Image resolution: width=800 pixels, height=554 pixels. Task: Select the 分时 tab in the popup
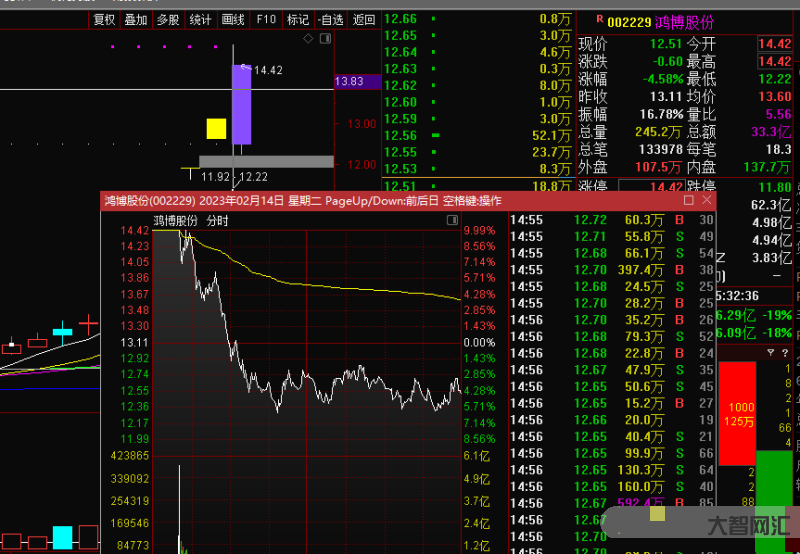point(217,220)
